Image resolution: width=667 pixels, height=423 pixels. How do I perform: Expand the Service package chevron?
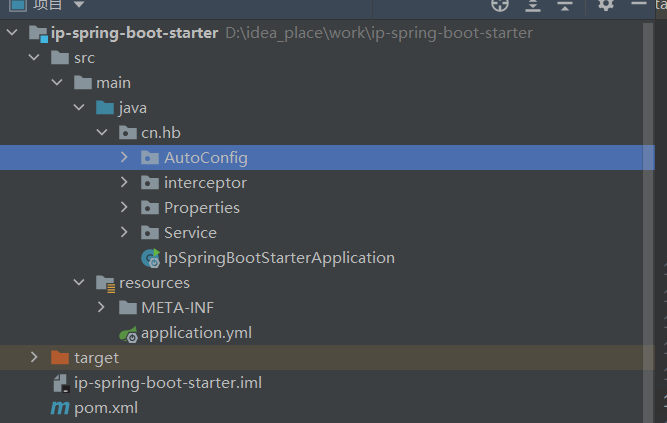[x=124, y=232]
